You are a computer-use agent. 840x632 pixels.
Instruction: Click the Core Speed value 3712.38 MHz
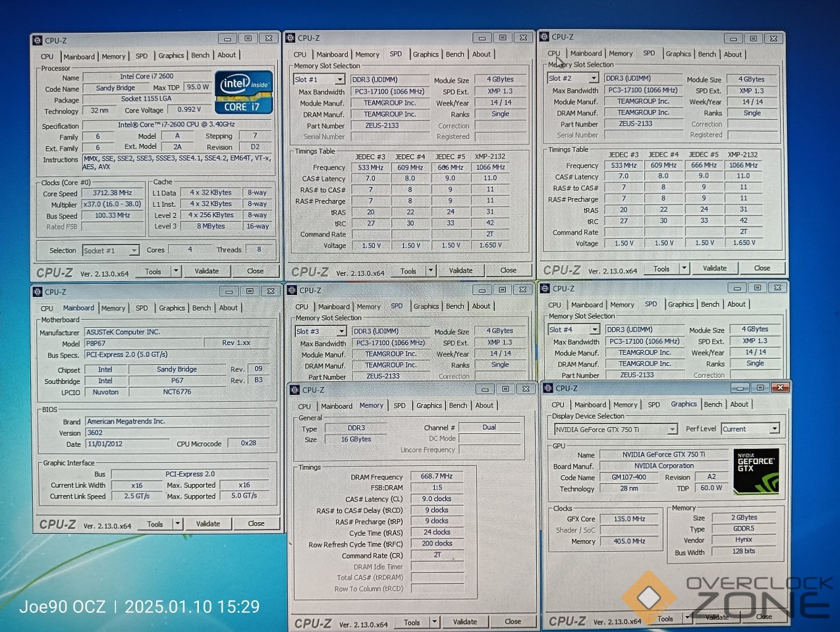[113, 194]
